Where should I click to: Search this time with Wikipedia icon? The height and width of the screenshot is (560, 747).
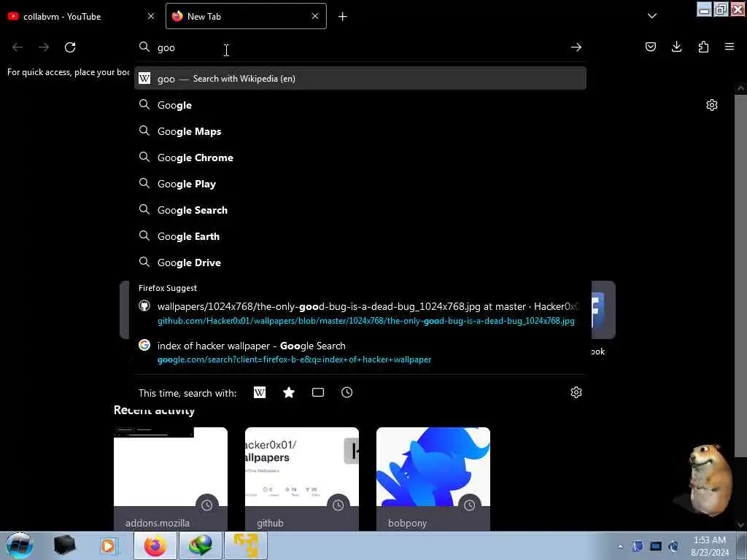(x=260, y=392)
